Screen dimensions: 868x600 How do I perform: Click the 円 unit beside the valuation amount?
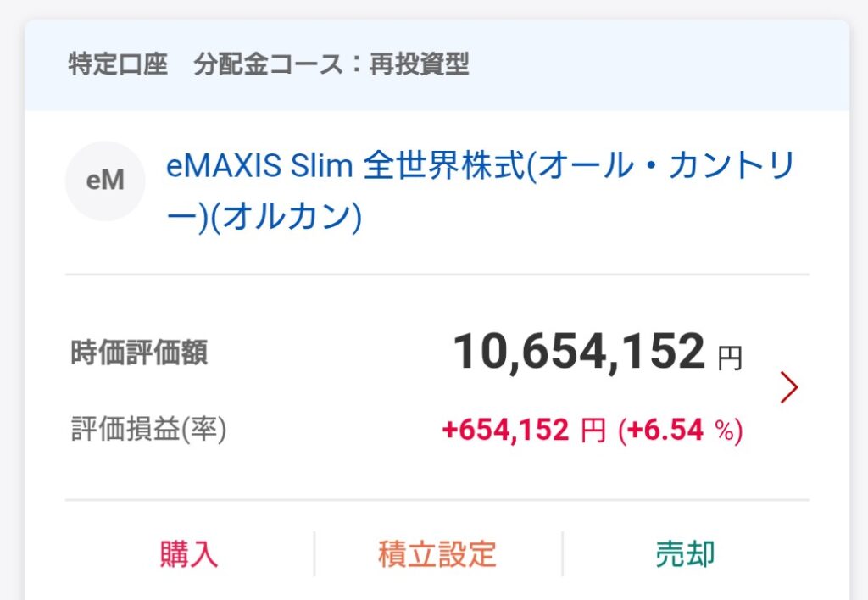(730, 359)
